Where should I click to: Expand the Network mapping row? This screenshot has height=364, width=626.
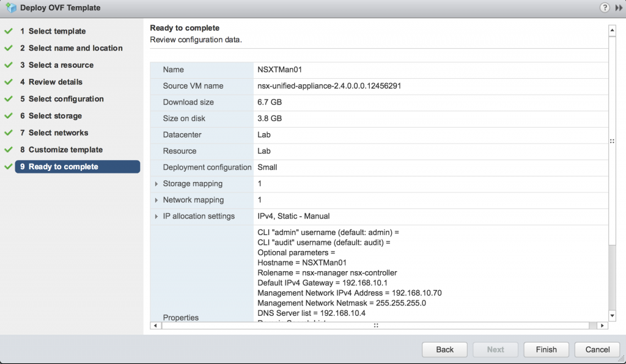pos(156,200)
